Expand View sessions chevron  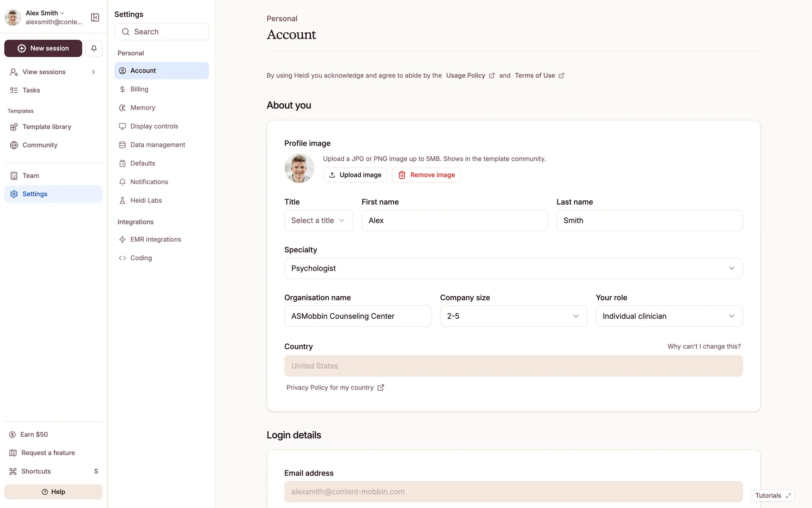tap(93, 72)
